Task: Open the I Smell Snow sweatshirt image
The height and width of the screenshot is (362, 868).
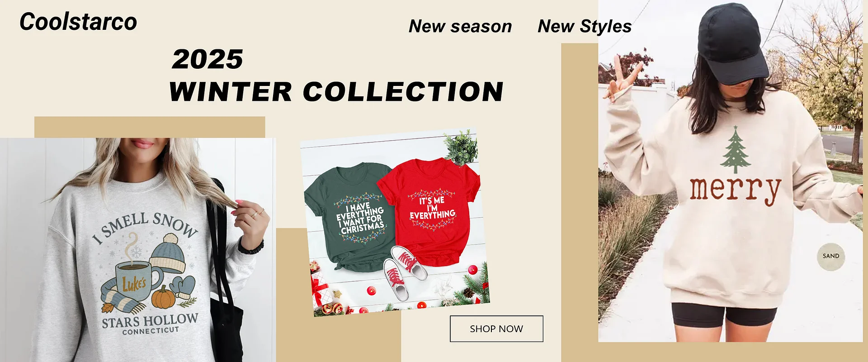Action: [138, 250]
